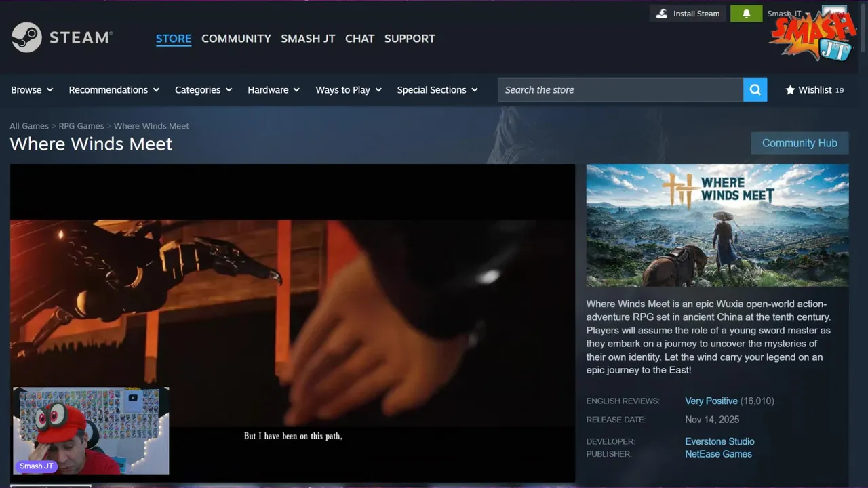Open the Wishlist 19 link
This screenshot has width=868, height=488.
click(814, 89)
